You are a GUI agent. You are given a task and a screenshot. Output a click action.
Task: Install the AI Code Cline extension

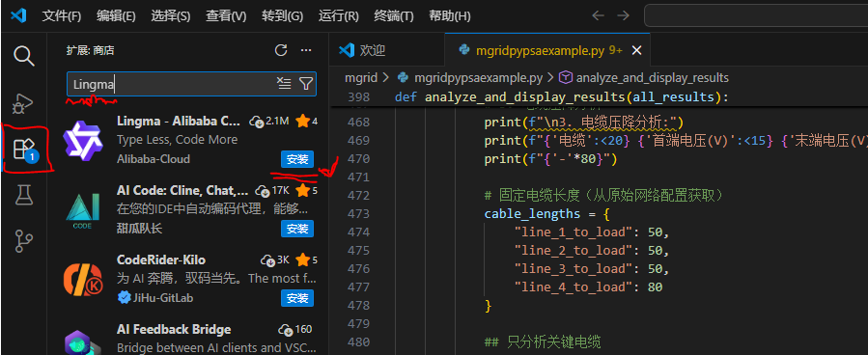click(x=297, y=229)
